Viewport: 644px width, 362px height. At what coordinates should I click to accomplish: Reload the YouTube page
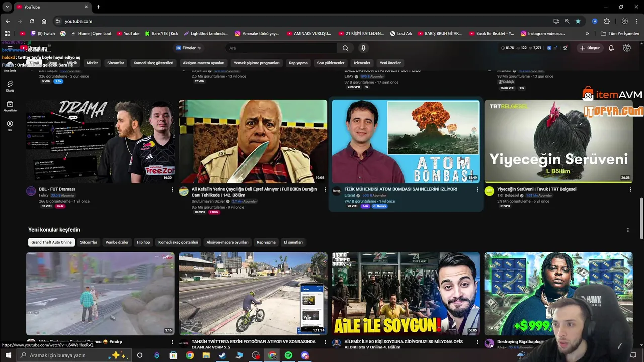[x=32, y=21]
